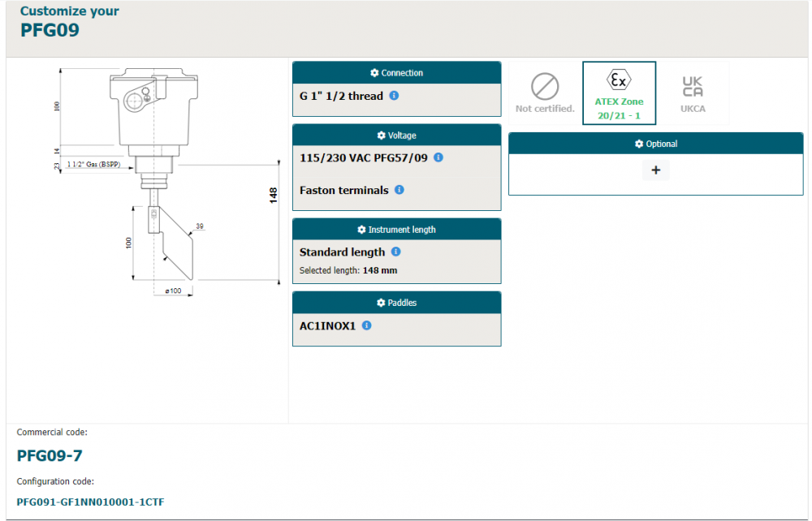
Task: Open the Optional section header
Action: click(x=655, y=144)
